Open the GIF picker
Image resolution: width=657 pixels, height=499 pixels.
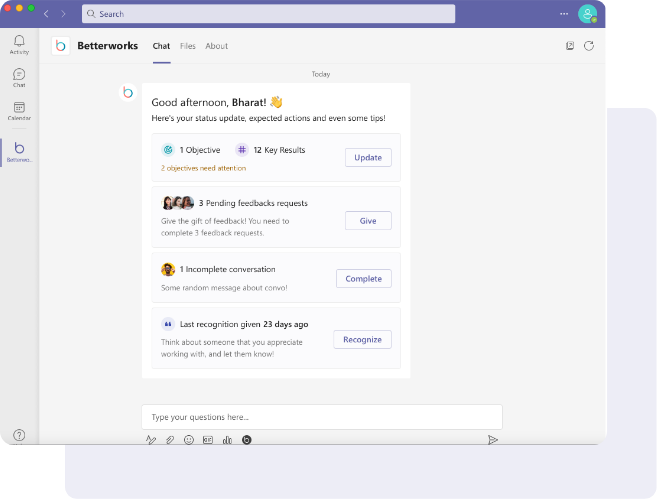208,440
